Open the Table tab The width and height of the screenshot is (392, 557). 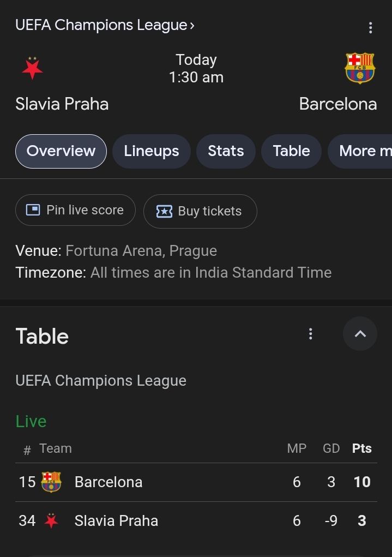coord(291,151)
